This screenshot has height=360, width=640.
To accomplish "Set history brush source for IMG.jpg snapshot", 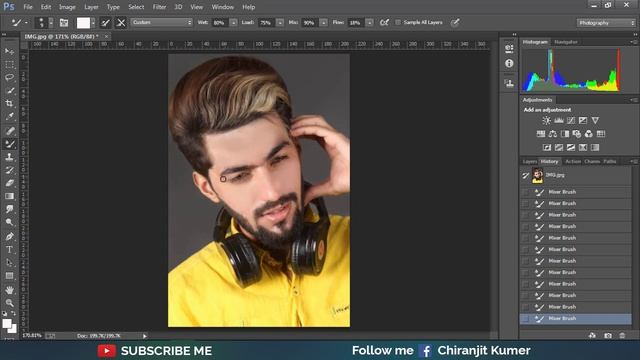I will (x=525, y=176).
